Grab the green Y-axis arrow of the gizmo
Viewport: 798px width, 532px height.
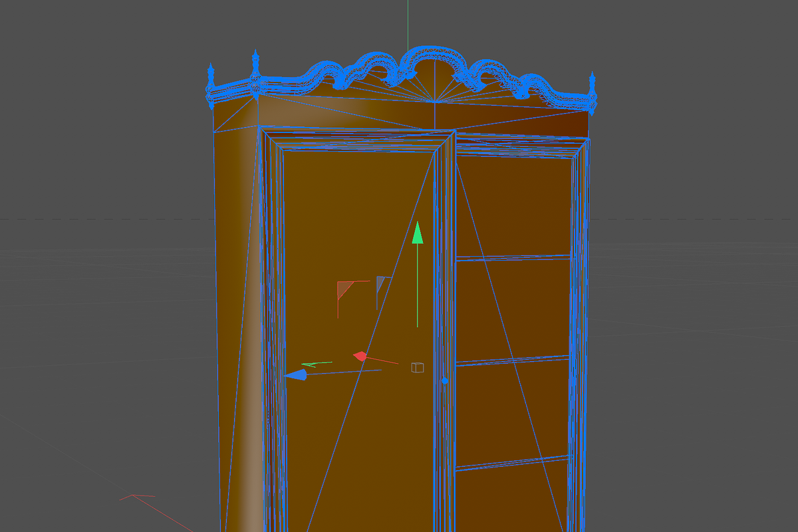(418, 233)
